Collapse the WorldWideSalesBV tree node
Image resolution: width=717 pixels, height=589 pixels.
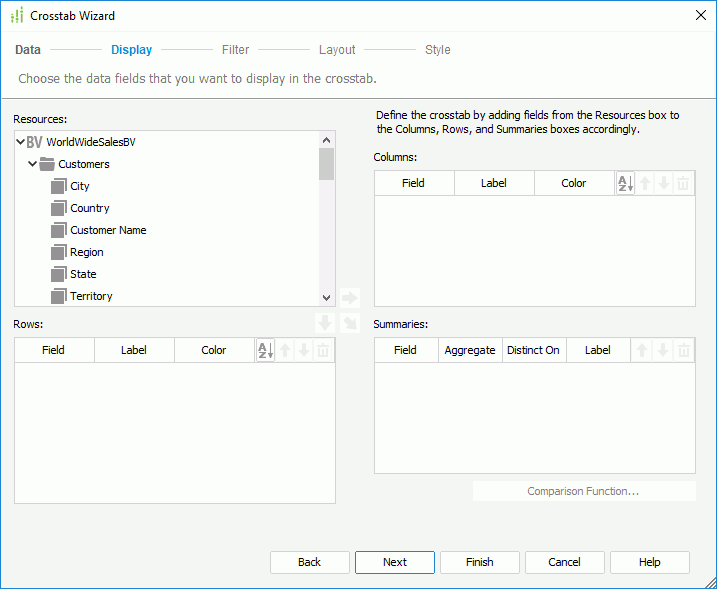pyautogui.click(x=21, y=142)
